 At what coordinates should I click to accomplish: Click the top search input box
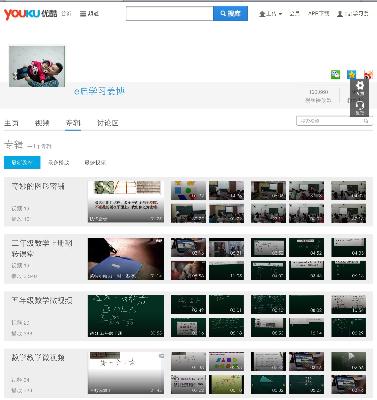coord(170,14)
